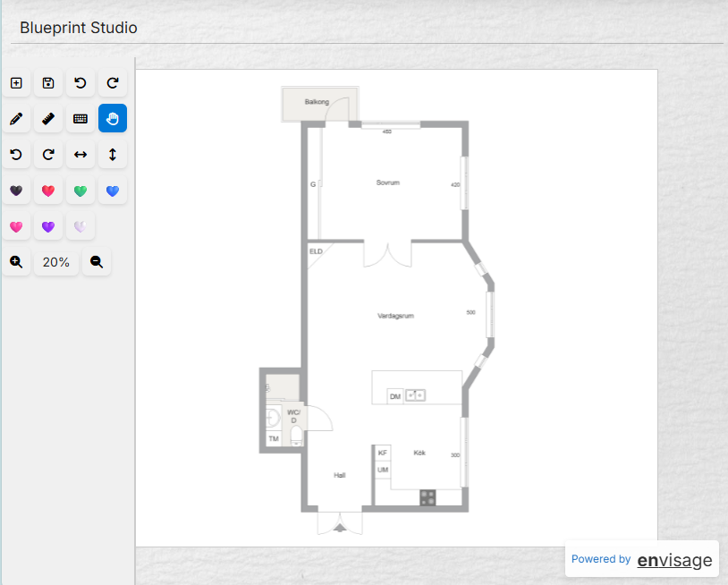Pick the black heart color
The width and height of the screenshot is (728, 585).
pyautogui.click(x=16, y=191)
